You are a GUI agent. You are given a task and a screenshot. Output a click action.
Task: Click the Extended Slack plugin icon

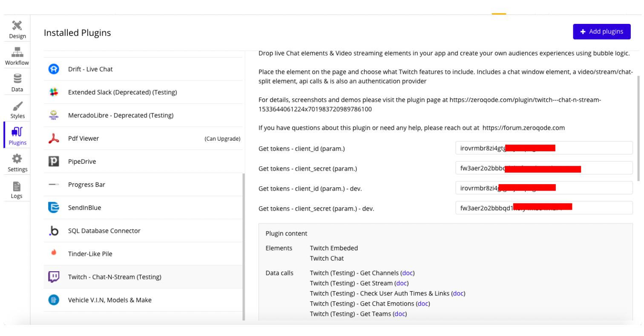(54, 92)
